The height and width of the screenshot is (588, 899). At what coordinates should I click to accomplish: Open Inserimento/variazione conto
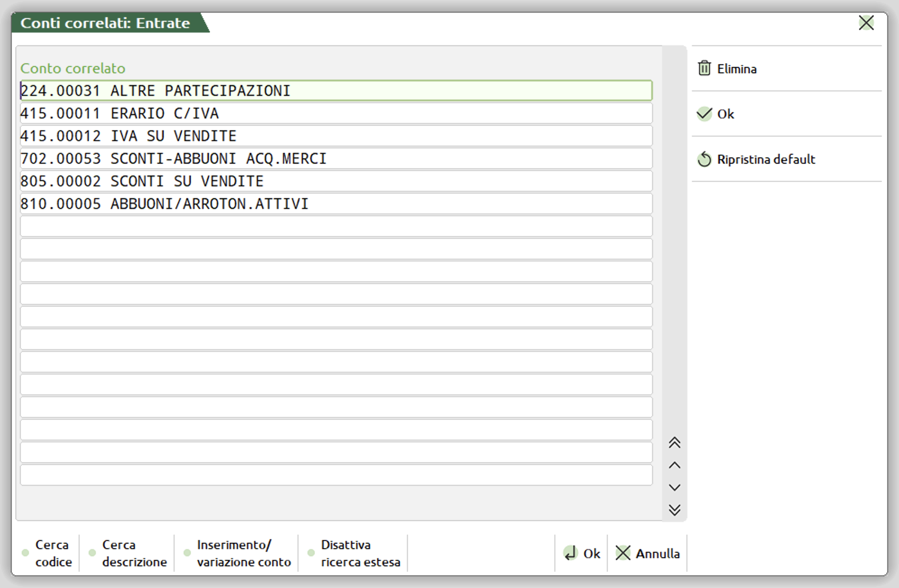(x=243, y=553)
